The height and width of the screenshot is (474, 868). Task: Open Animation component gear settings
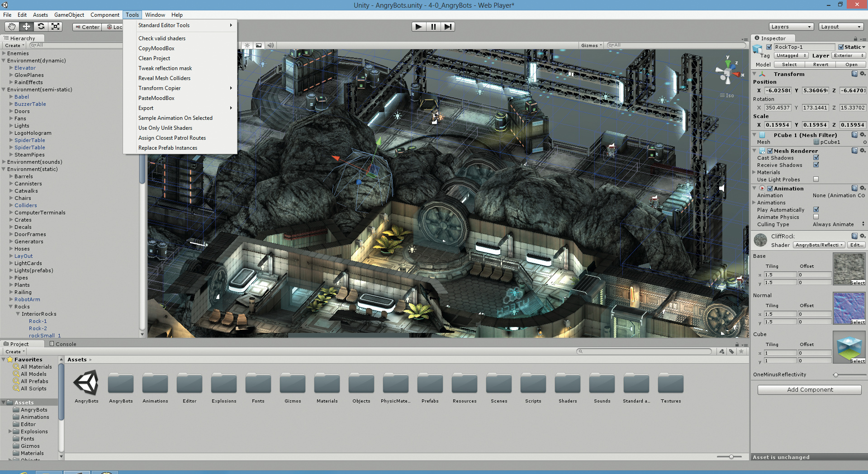click(863, 188)
